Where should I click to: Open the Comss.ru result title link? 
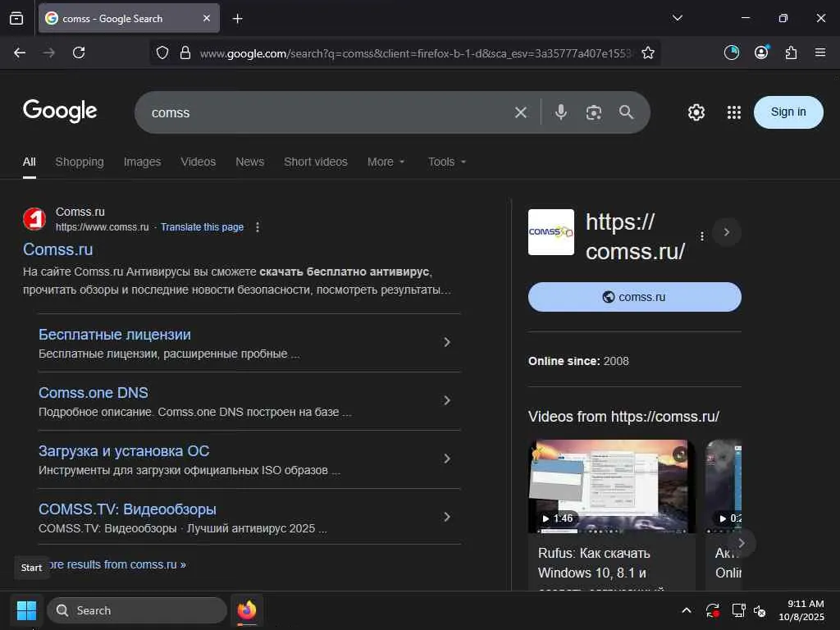(x=58, y=249)
